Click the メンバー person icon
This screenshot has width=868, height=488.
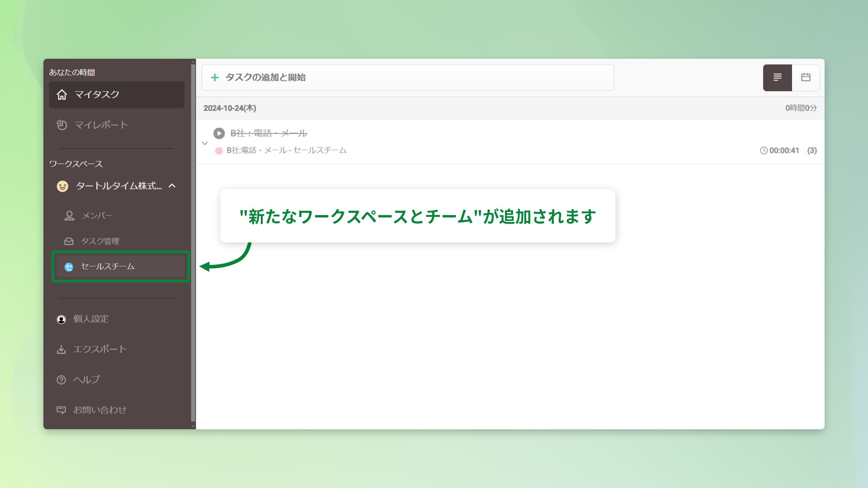coord(69,216)
